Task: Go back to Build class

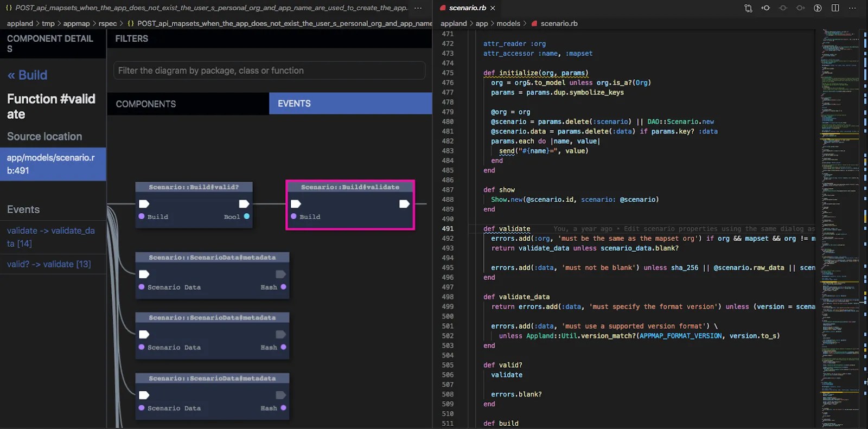Action: point(27,75)
